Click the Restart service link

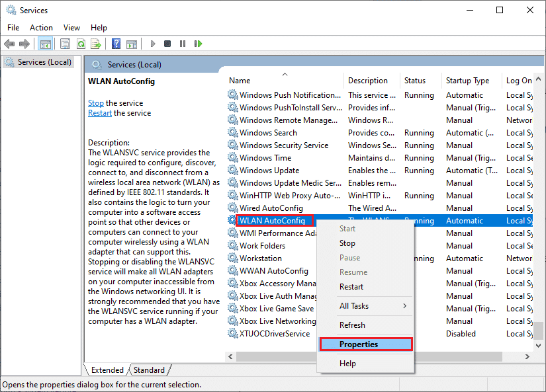coord(99,112)
